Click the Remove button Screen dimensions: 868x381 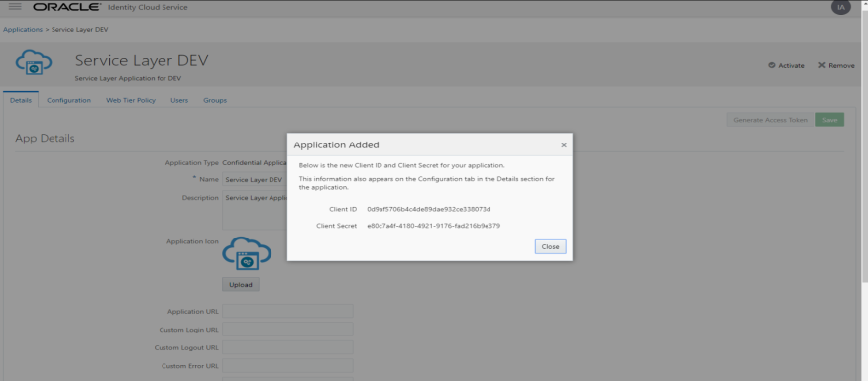836,65
